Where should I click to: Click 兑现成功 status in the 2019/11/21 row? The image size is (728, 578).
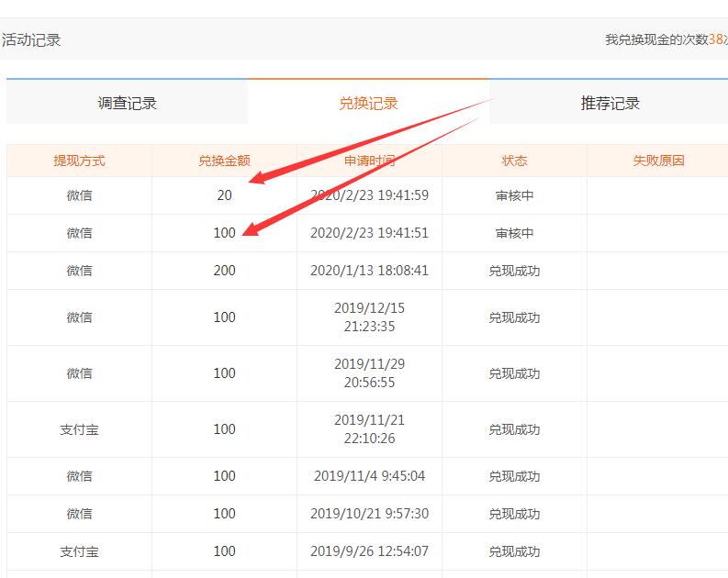click(x=514, y=430)
